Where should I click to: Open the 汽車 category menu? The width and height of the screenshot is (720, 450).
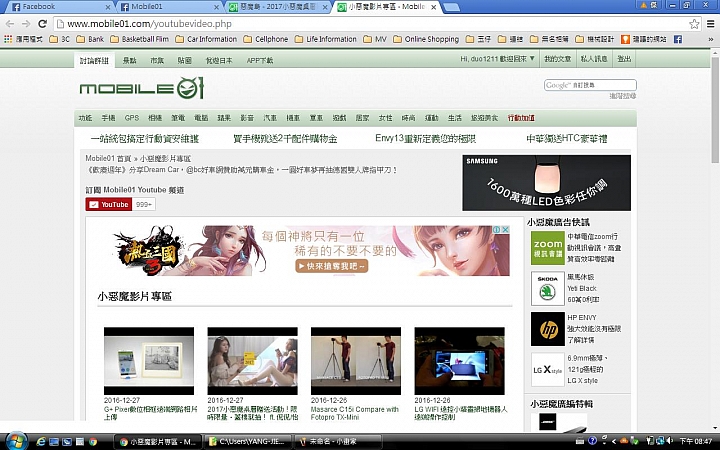(270, 118)
